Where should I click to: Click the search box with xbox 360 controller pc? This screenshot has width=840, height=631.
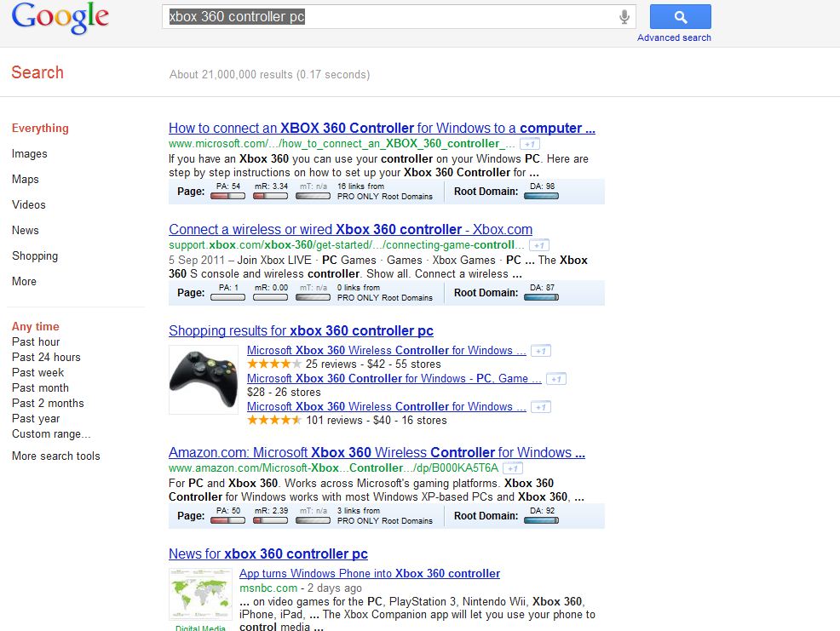[x=399, y=17]
